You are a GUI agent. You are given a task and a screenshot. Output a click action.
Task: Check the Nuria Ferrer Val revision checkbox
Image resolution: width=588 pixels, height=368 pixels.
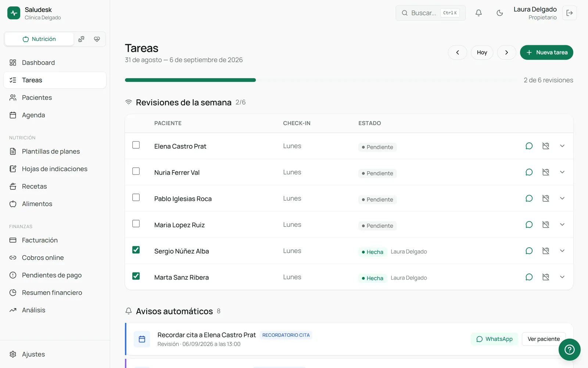coord(136,171)
